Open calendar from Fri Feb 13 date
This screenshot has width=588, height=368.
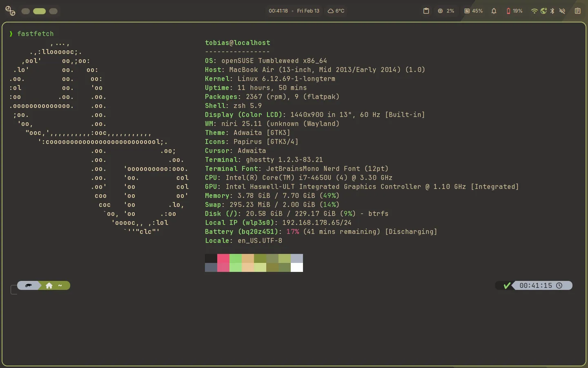[308, 11]
